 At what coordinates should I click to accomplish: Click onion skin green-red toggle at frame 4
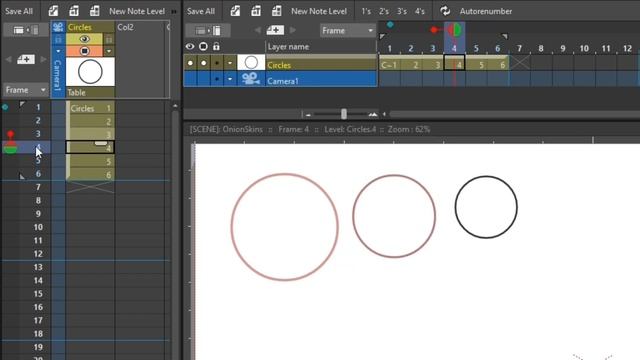point(455,29)
